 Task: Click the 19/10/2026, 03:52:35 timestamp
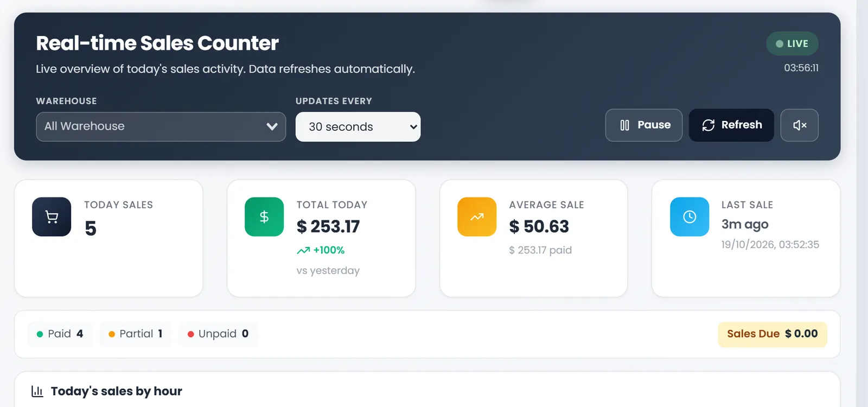point(770,245)
